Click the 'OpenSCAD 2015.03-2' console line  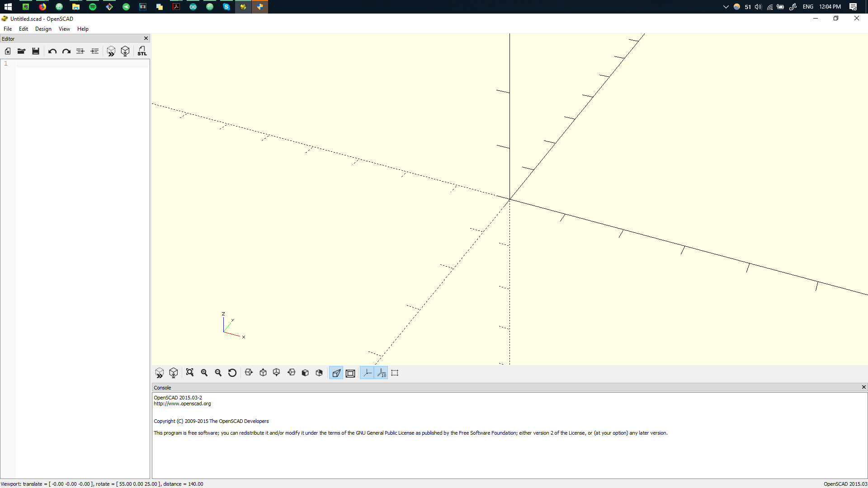(178, 398)
